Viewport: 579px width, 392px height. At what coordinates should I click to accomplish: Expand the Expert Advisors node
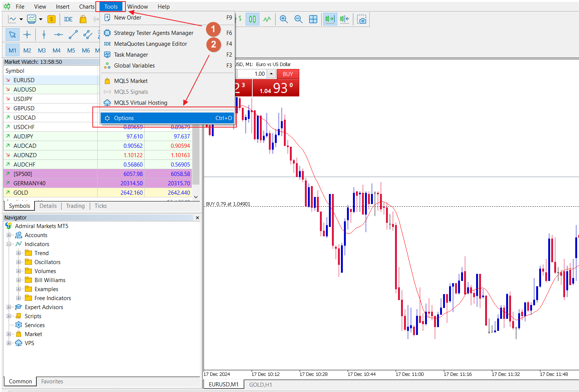tap(9, 307)
